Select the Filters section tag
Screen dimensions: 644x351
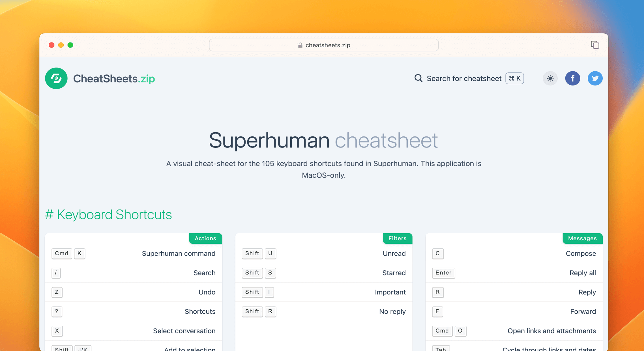(397, 238)
